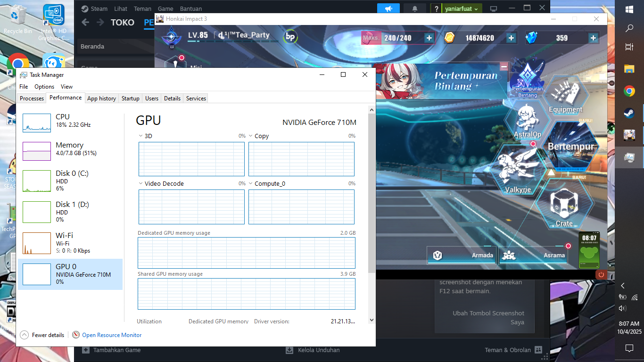Switch to the Processes tab
Screen dimensions: 644x362
tap(32, 99)
